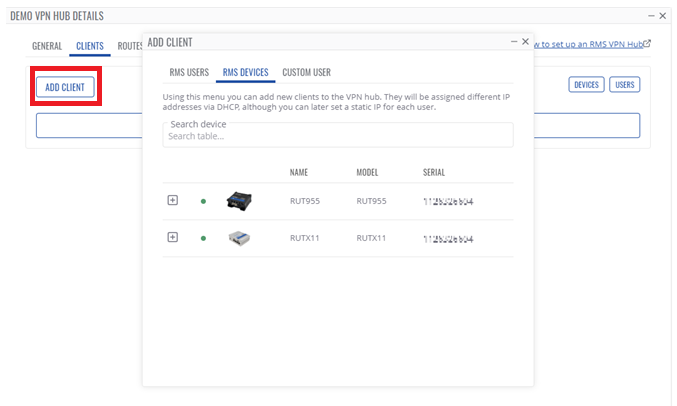
Task: Focus the Search device input field
Action: 337,136
